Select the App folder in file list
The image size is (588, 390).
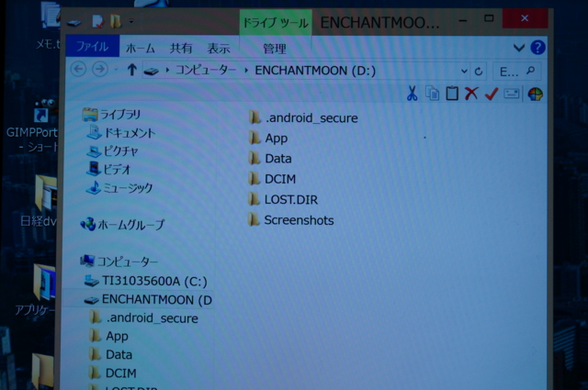pos(267,139)
